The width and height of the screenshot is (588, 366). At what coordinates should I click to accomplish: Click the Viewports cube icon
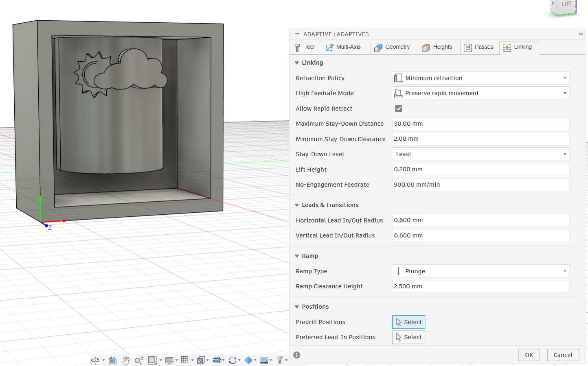[x=201, y=360]
